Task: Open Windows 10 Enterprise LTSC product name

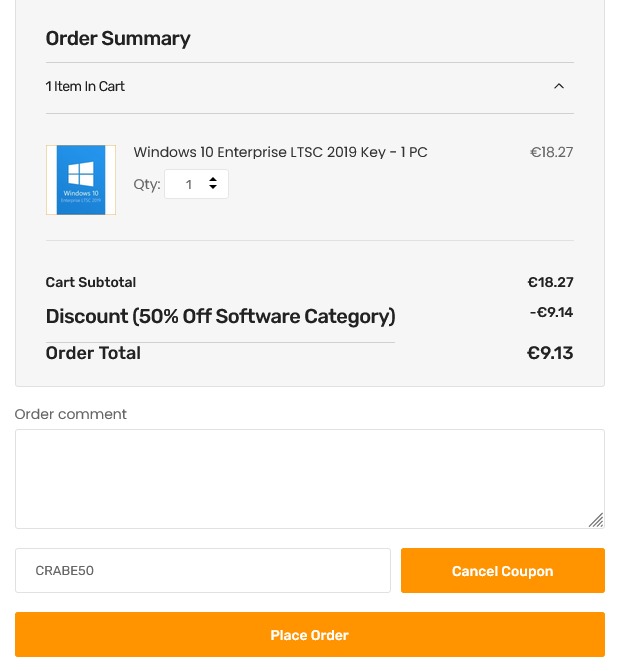Action: pos(280,152)
